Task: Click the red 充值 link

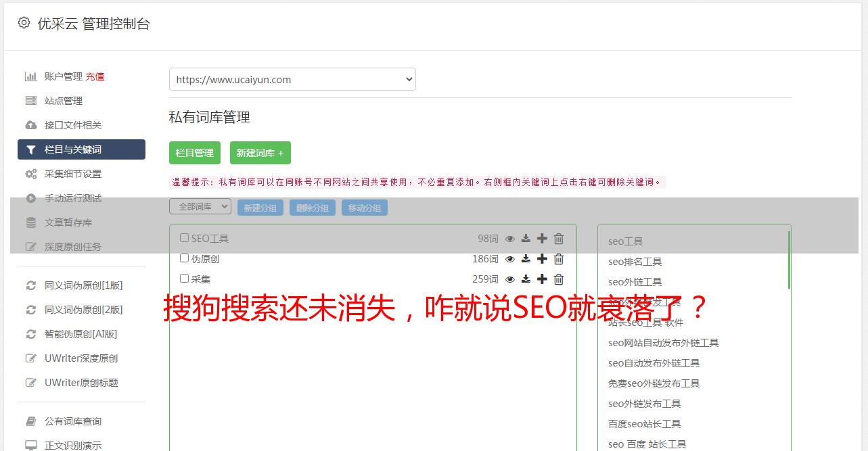Action: click(95, 76)
